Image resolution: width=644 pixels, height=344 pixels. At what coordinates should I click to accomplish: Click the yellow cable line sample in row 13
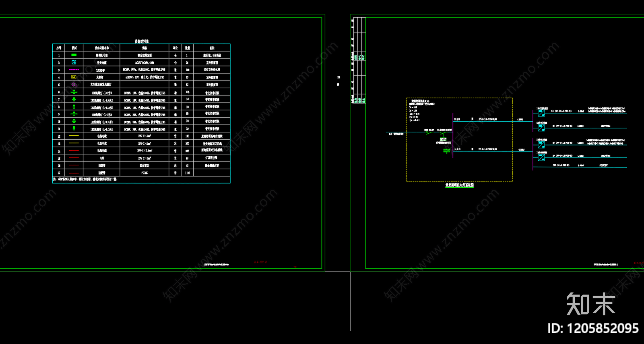[74, 143]
